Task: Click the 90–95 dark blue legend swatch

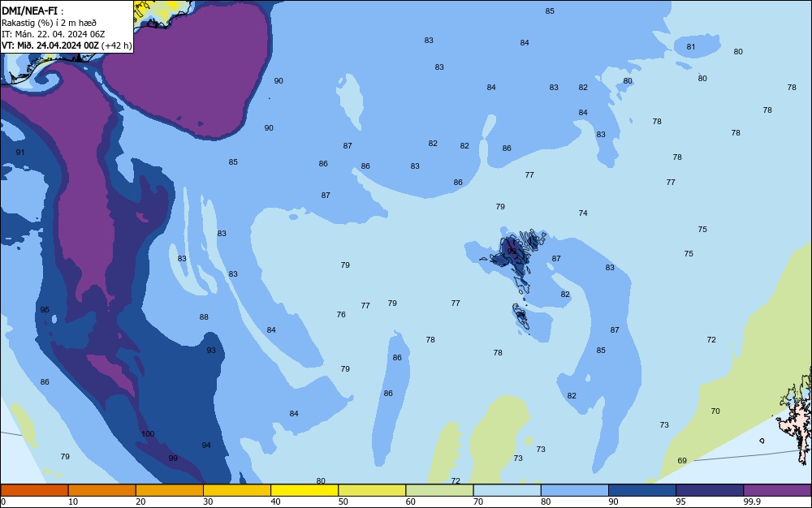Action: [x=642, y=490]
